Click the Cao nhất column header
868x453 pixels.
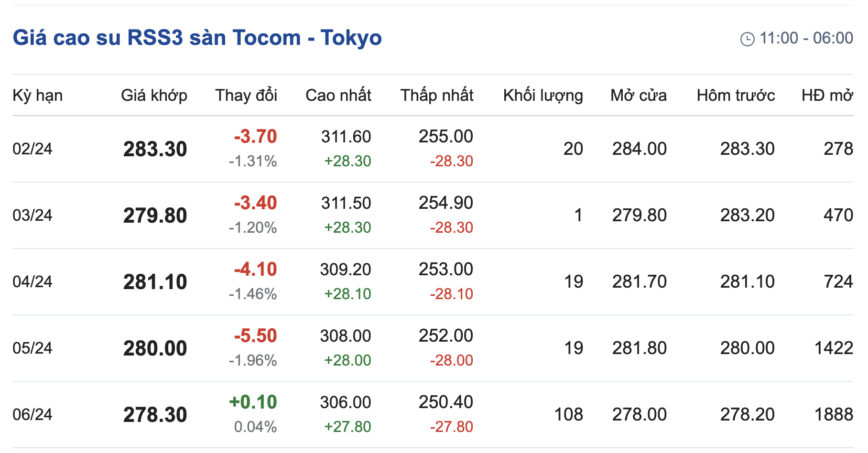click(338, 96)
